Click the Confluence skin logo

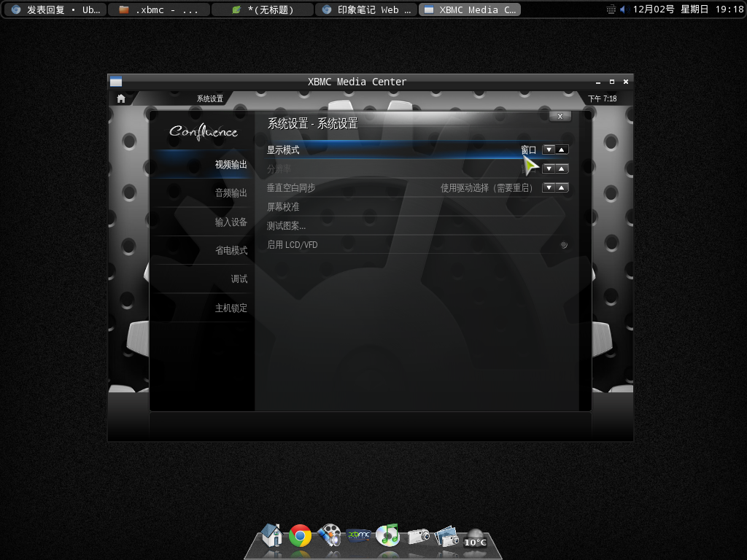tap(204, 131)
